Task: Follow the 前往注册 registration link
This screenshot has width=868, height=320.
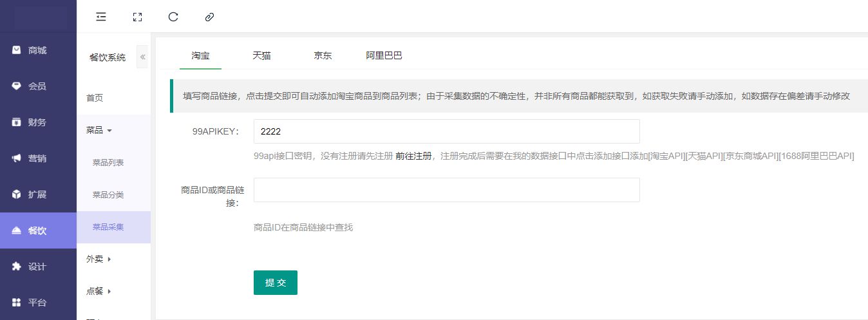Action: pos(413,156)
